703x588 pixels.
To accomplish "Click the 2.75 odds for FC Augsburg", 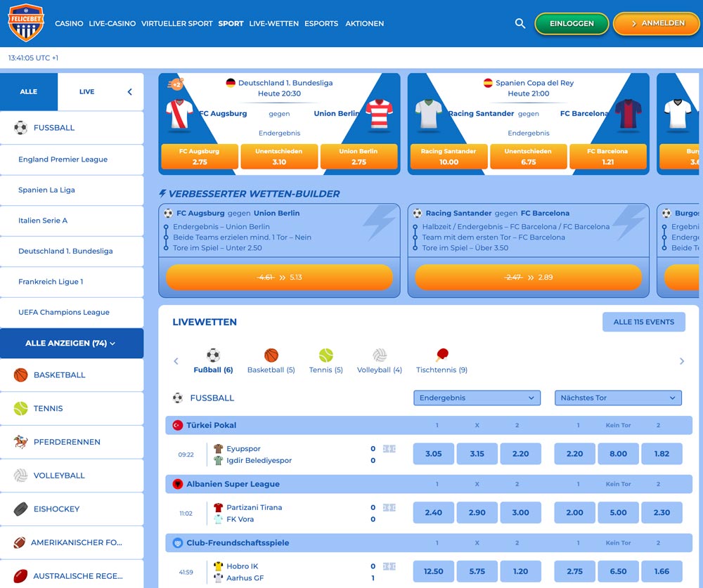I will click(x=199, y=156).
